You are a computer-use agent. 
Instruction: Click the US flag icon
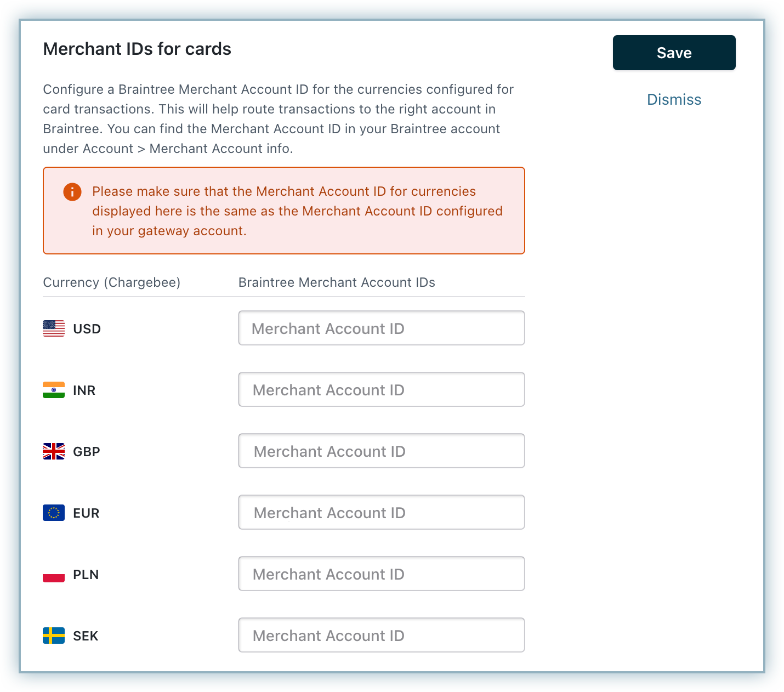[54, 328]
